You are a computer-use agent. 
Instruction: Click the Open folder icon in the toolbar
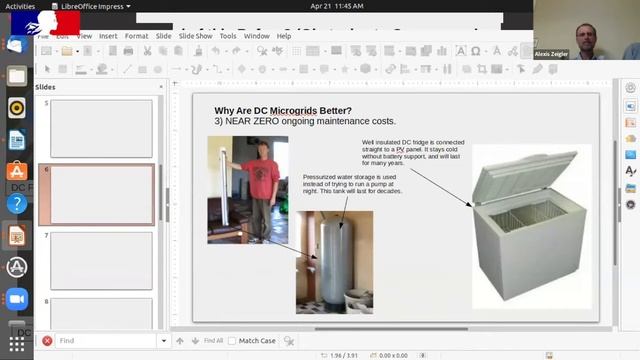(x=67, y=51)
